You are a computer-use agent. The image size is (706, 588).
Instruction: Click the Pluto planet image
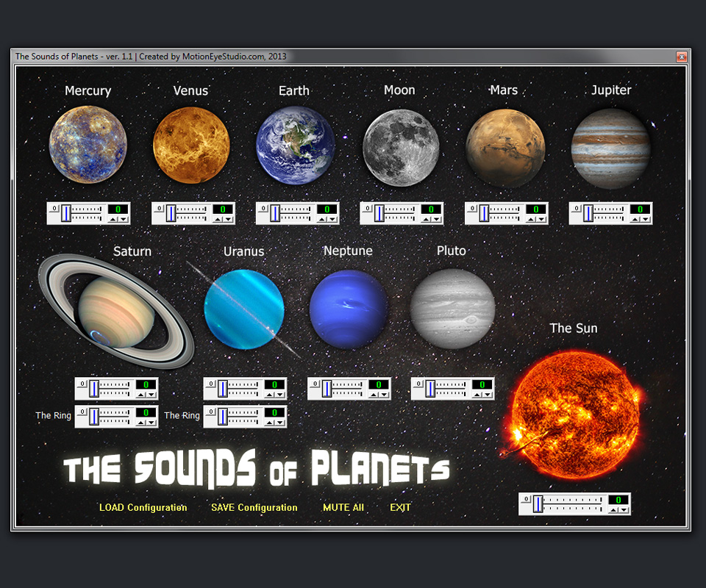(452, 309)
